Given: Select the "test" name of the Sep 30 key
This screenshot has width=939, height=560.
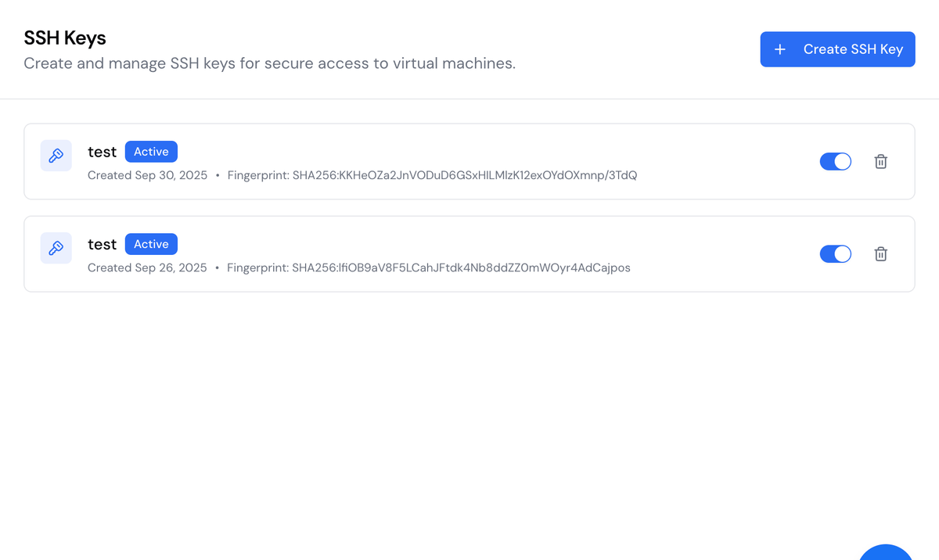Looking at the screenshot, I should (102, 152).
